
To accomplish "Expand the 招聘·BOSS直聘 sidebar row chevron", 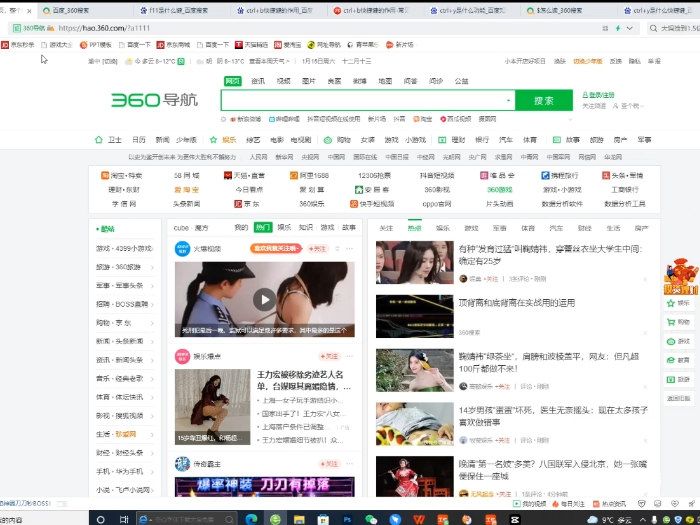I will (152, 304).
